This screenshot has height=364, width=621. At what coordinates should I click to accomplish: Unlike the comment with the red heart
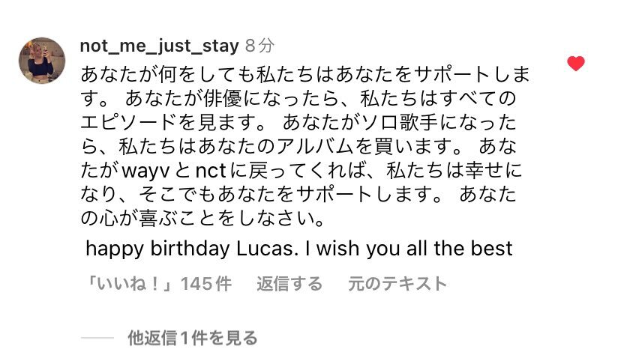click(x=575, y=64)
